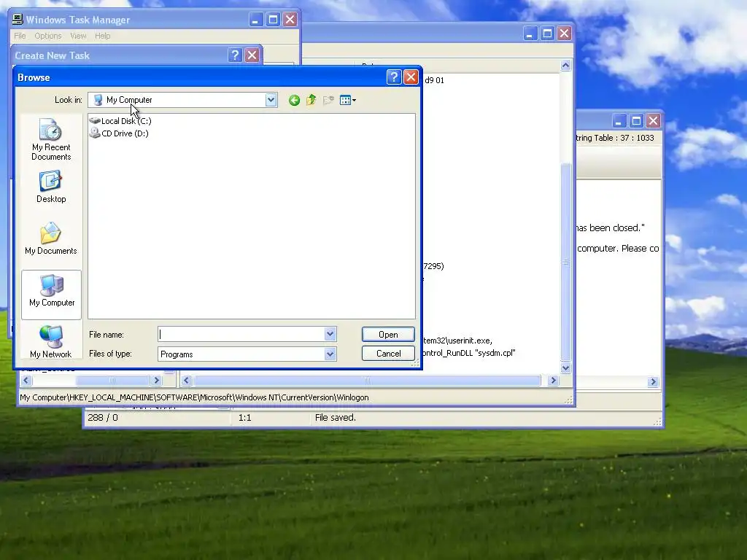
Task: Open Task Manager File menu
Action: tap(20, 36)
